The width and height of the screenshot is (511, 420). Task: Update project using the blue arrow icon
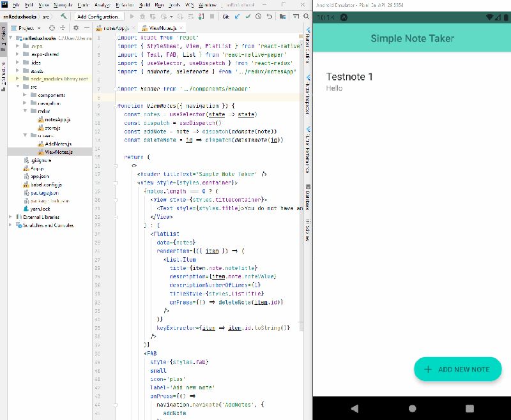point(236,16)
